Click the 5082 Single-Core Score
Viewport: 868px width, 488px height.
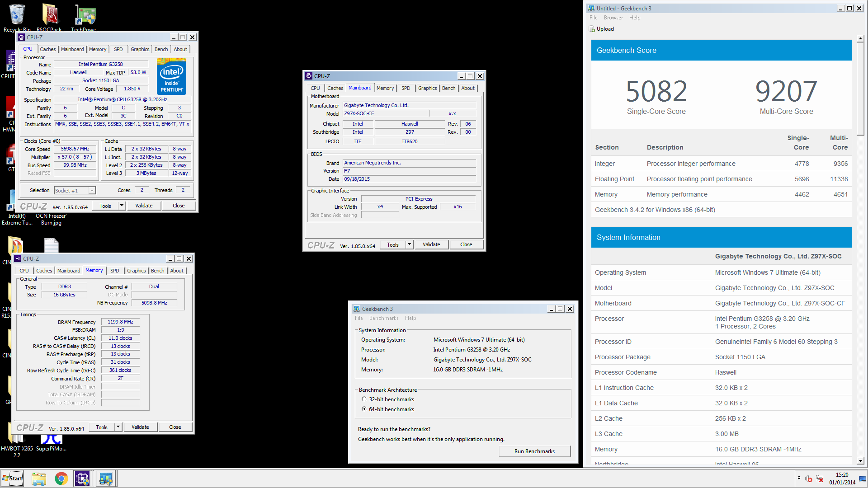pyautogui.click(x=656, y=92)
